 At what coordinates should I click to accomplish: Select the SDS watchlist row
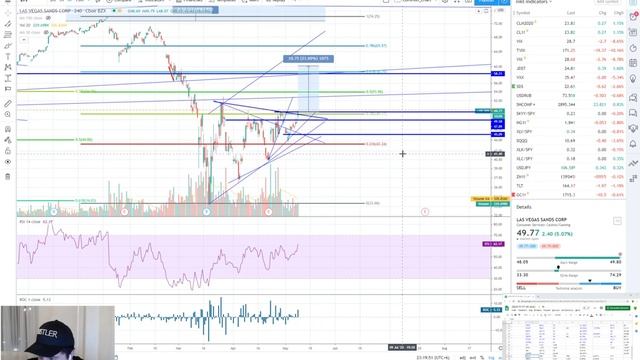569,86
